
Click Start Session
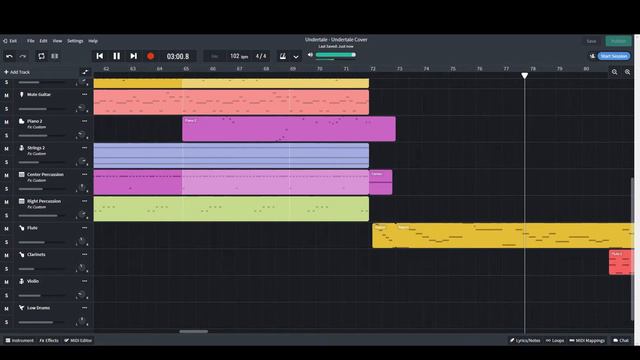pyautogui.click(x=614, y=56)
